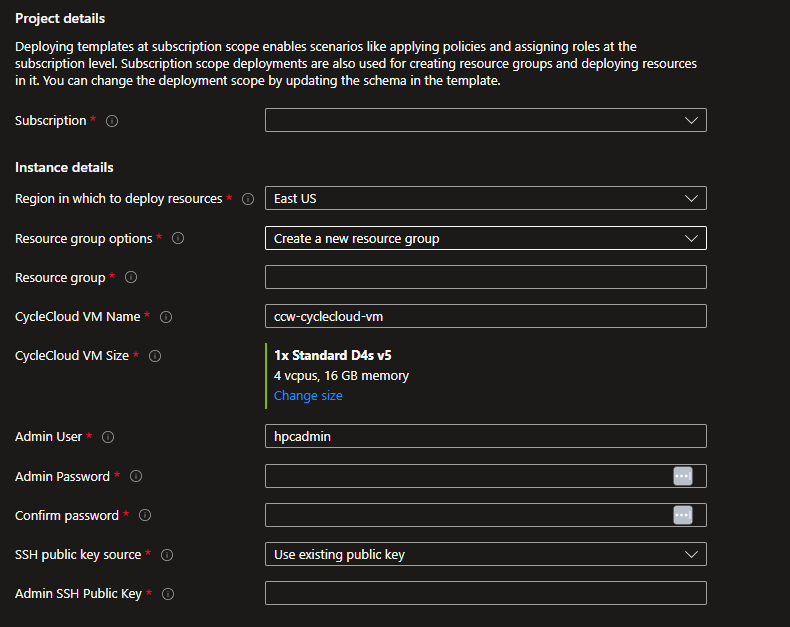790x627 pixels.
Task: Click info icon beside CycleCloud VM Name
Action: coord(166,317)
